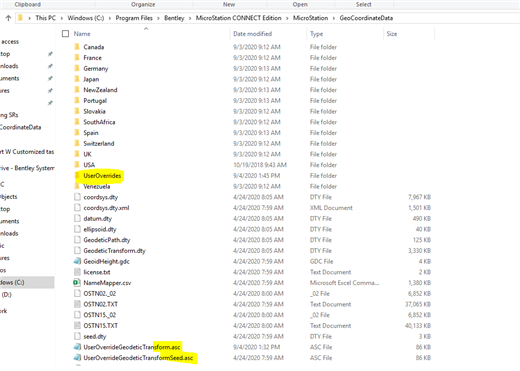520x371 pixels.
Task: Tick the select-all checkbox beside Name
Action: tap(66, 34)
